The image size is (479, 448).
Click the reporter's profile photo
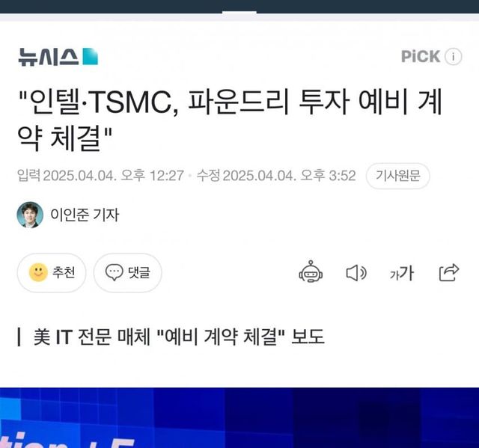pos(30,215)
